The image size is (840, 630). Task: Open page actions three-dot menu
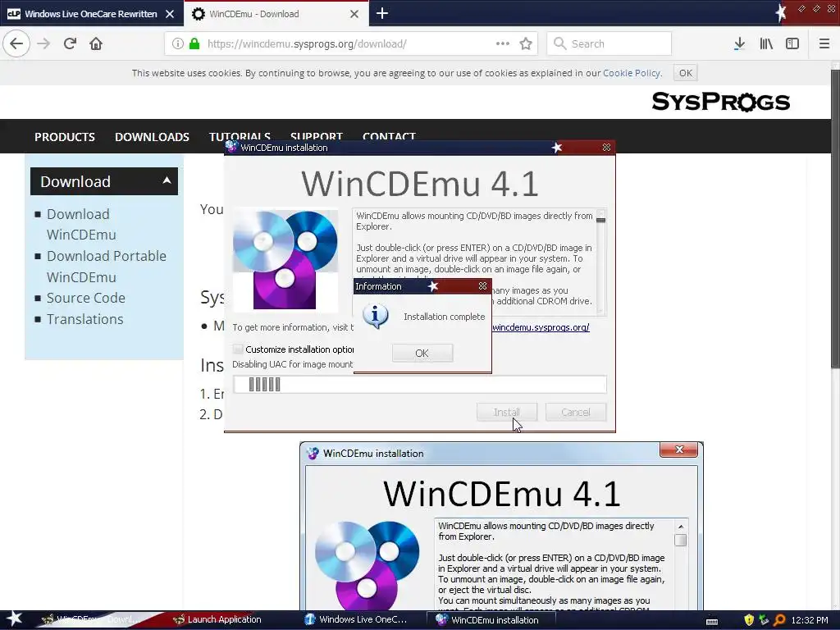(503, 43)
